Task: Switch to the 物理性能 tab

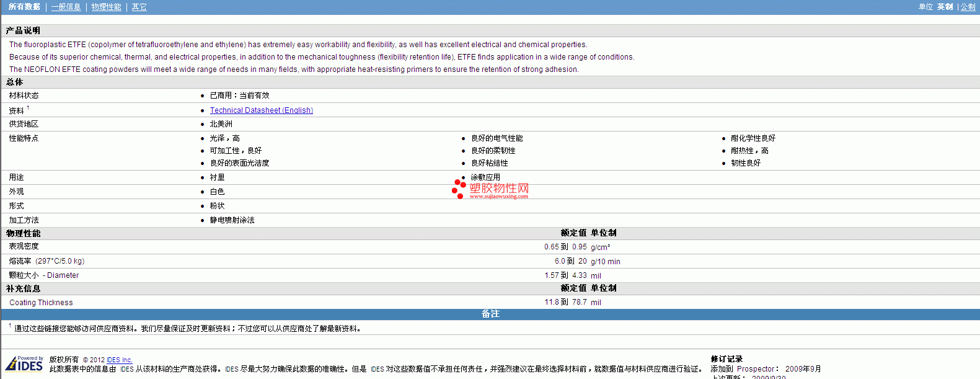Action: pos(106,7)
